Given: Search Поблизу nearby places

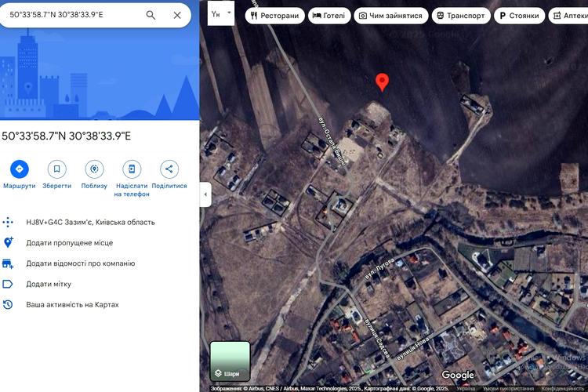Looking at the screenshot, I should coord(94,169).
